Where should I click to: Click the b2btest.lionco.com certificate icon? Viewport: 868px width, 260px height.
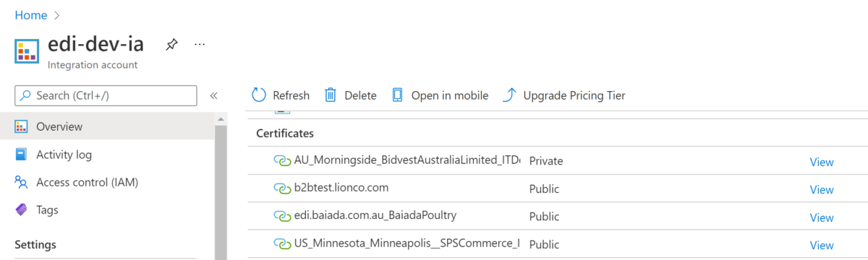coord(282,188)
